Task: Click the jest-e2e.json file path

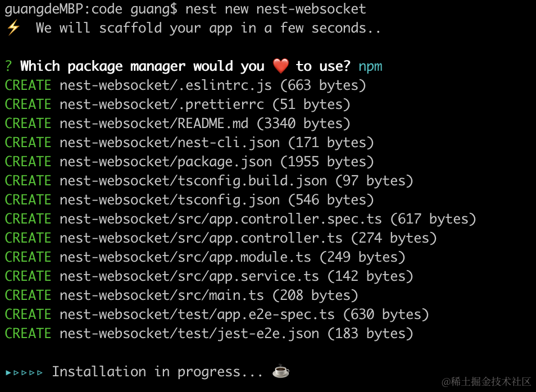Action: tap(189, 334)
